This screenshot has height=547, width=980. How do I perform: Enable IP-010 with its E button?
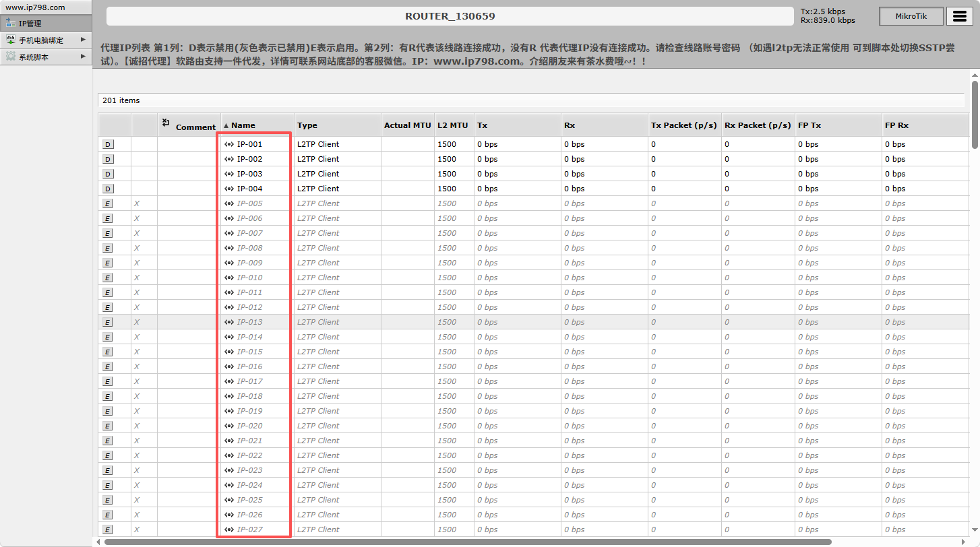(x=108, y=278)
